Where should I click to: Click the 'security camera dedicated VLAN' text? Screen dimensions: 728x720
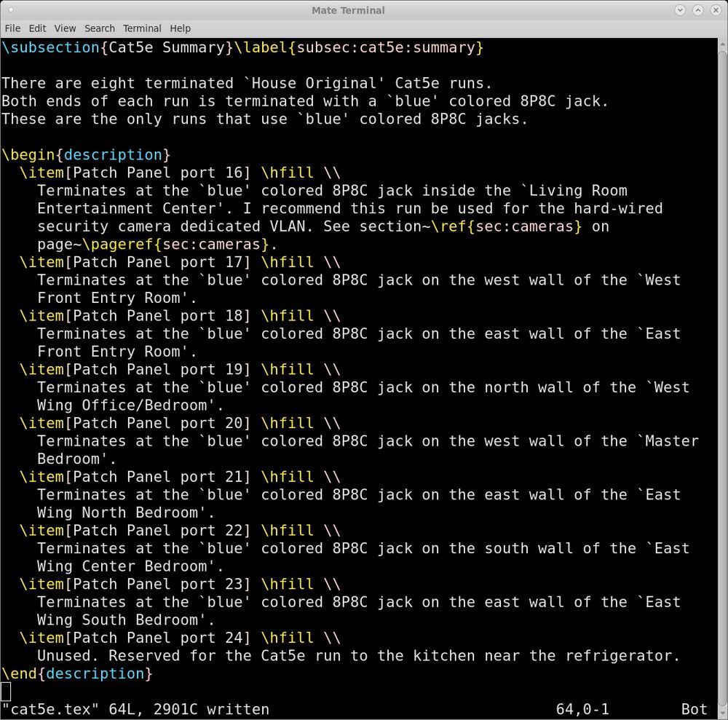(x=171, y=226)
